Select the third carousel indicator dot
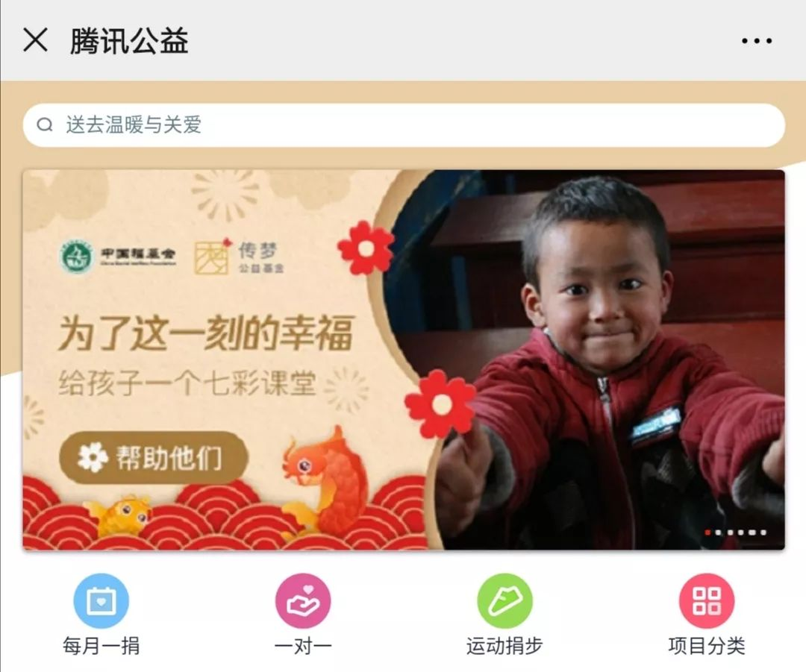The width and height of the screenshot is (806, 672). click(730, 533)
